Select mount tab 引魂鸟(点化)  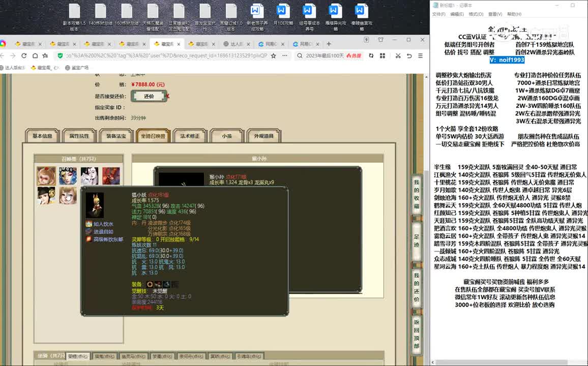click(x=249, y=356)
